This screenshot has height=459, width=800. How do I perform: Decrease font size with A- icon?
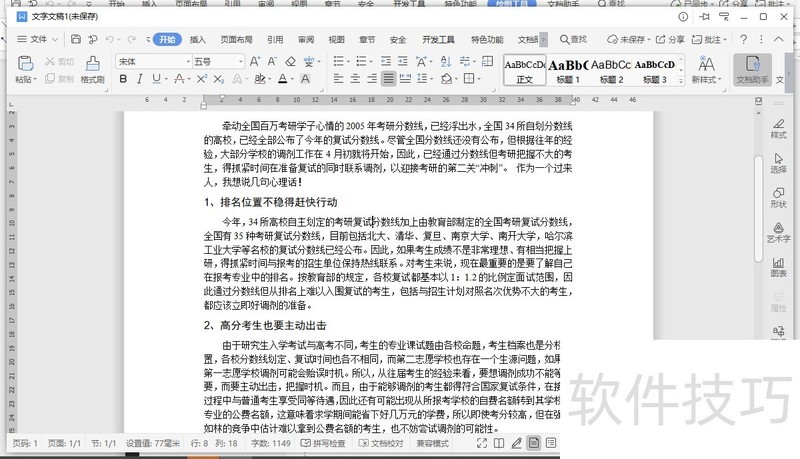[272, 62]
